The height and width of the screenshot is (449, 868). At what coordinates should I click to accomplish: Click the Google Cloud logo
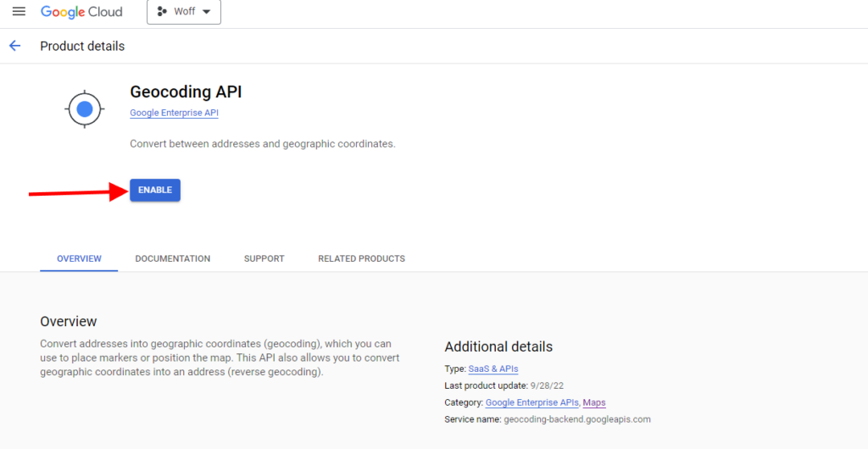[x=81, y=12]
